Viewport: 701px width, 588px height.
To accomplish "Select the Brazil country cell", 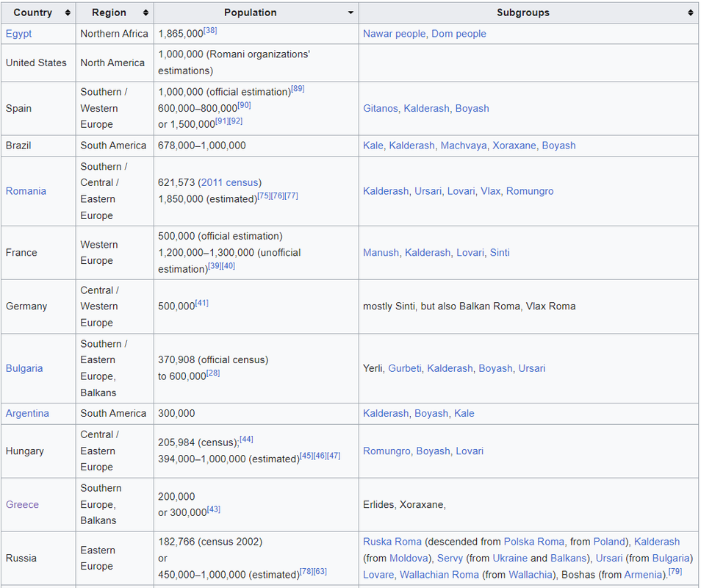I will pos(38,146).
